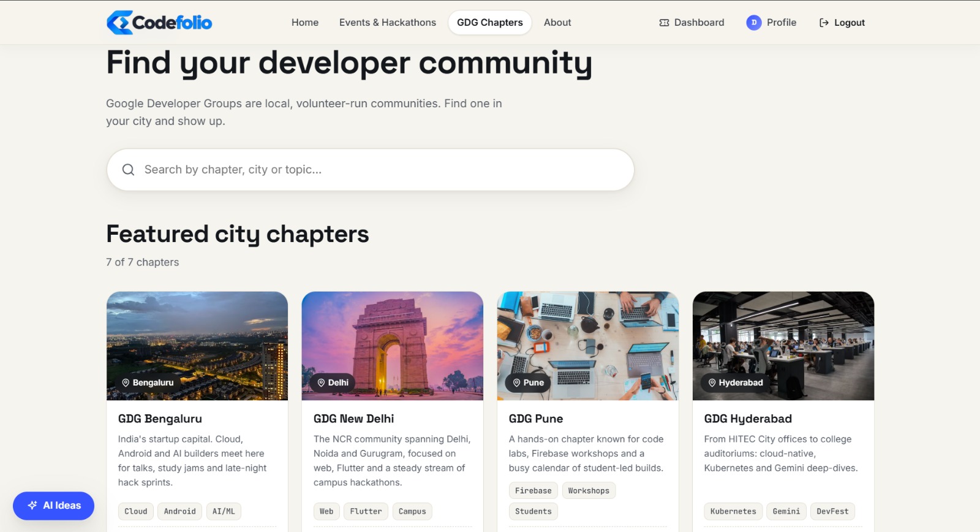Go to the Home page
The width and height of the screenshot is (980, 532).
pos(305,23)
